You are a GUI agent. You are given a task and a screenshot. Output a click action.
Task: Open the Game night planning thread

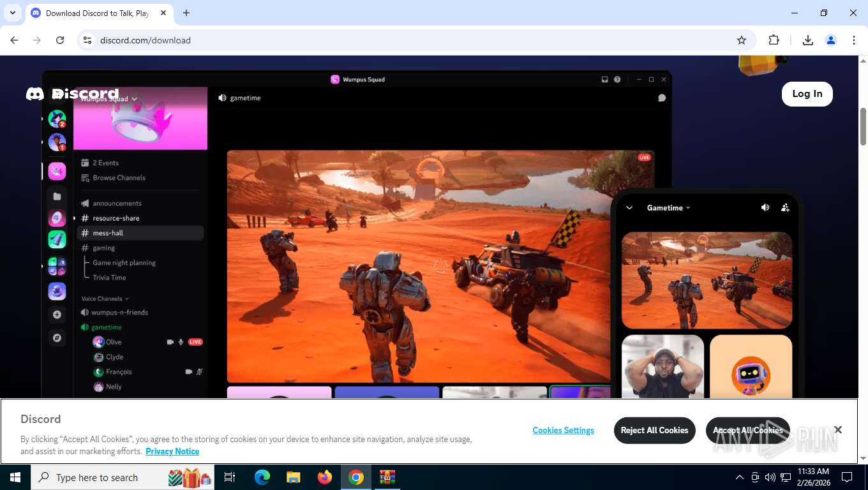tap(124, 263)
